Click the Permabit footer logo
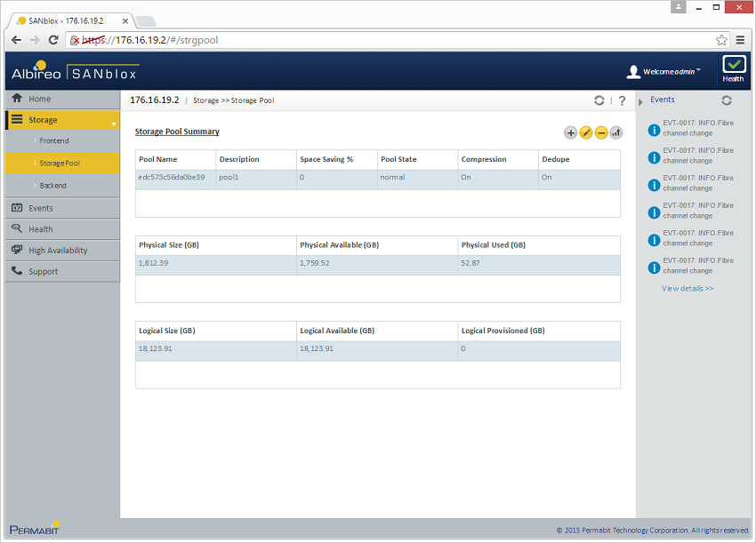756x543 pixels. point(34,529)
